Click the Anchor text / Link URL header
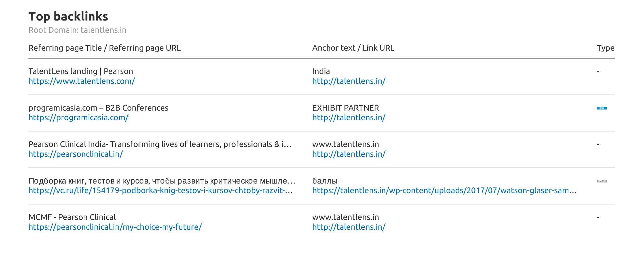The height and width of the screenshot is (257, 644). point(353,48)
